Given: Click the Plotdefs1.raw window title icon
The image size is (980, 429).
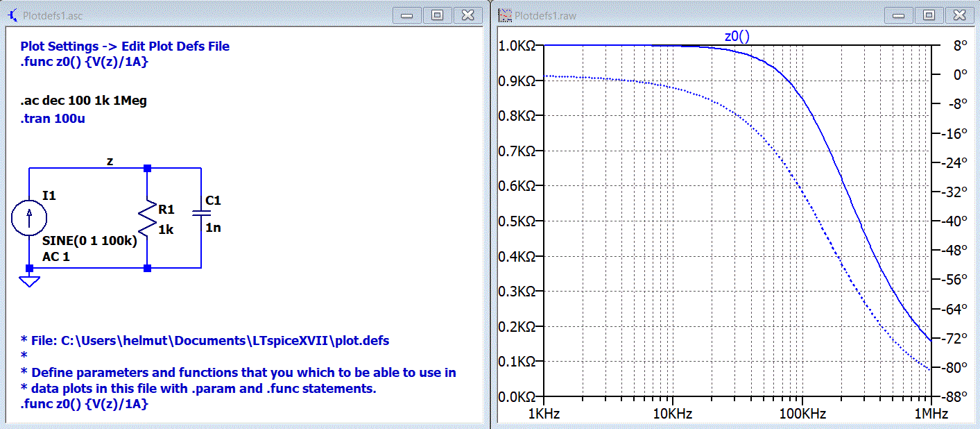Looking at the screenshot, I should [505, 15].
